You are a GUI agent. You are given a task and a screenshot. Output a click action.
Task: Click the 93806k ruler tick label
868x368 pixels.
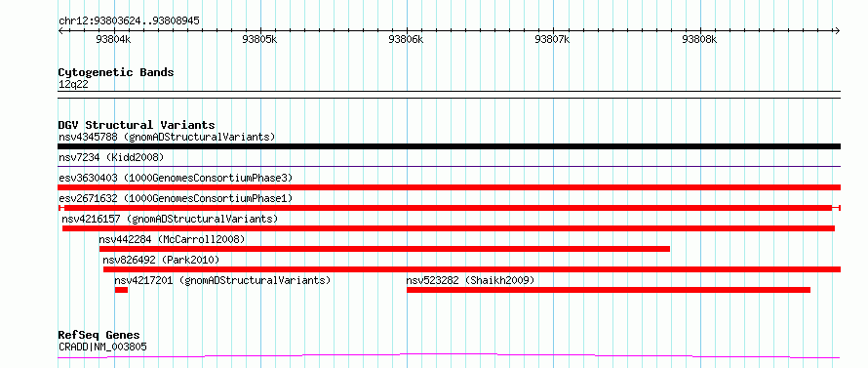click(x=406, y=39)
